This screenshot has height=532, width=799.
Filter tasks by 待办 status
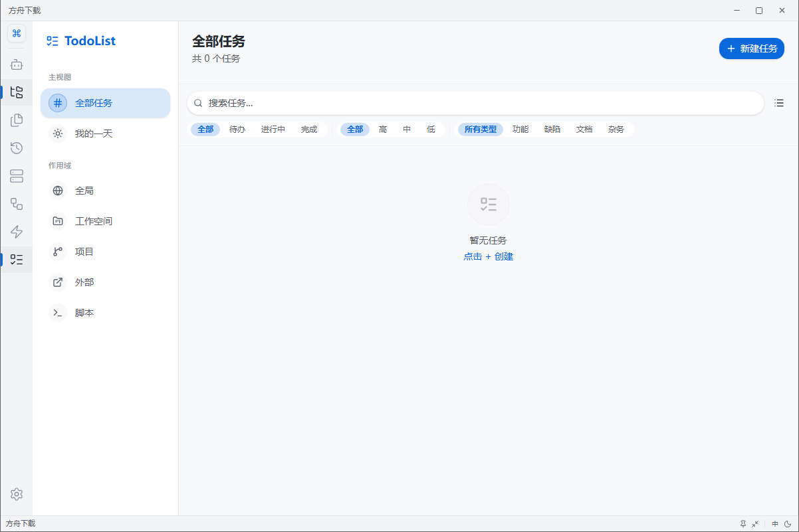coord(237,130)
